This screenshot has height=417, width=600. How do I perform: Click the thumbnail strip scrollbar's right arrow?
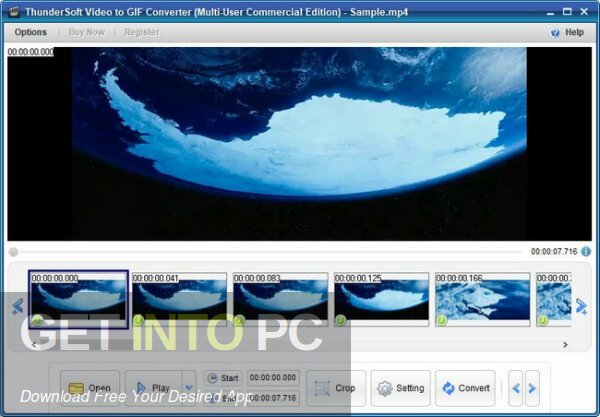[x=565, y=345]
